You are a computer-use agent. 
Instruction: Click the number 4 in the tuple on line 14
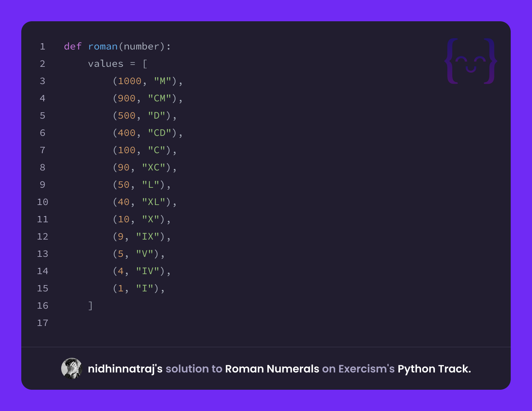121,271
